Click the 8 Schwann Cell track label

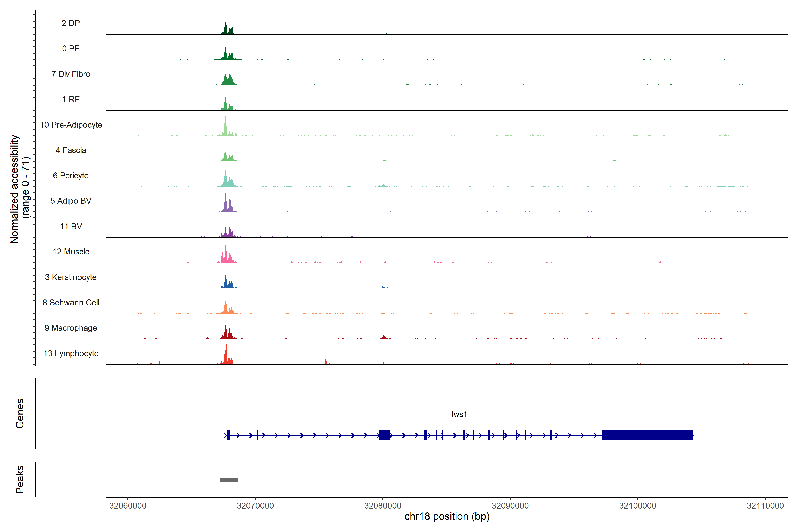click(71, 303)
